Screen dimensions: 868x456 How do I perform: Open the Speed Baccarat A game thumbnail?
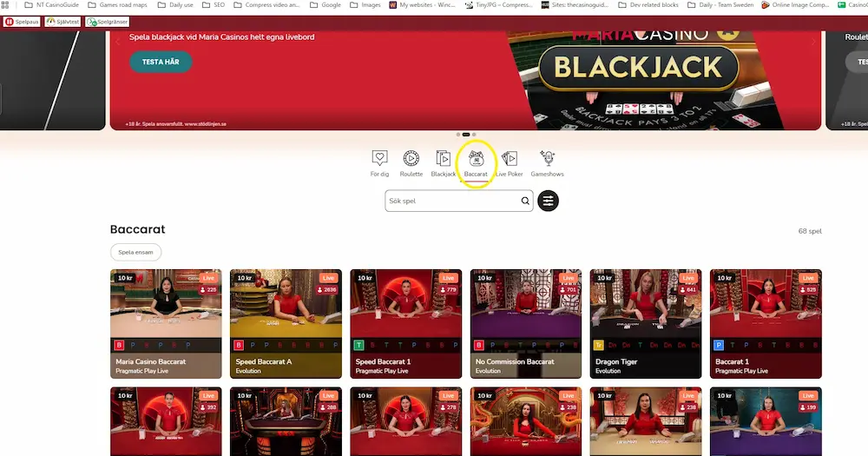pyautogui.click(x=286, y=324)
